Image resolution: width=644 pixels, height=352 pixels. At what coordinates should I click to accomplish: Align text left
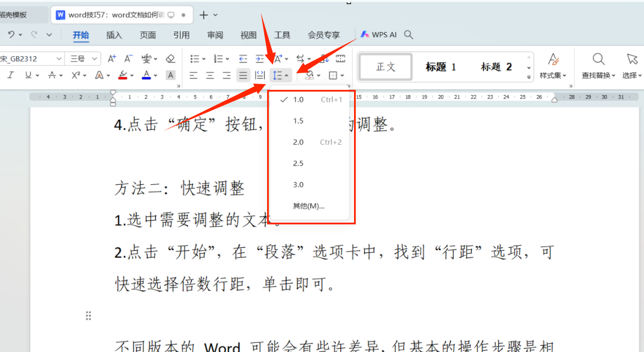pos(193,75)
